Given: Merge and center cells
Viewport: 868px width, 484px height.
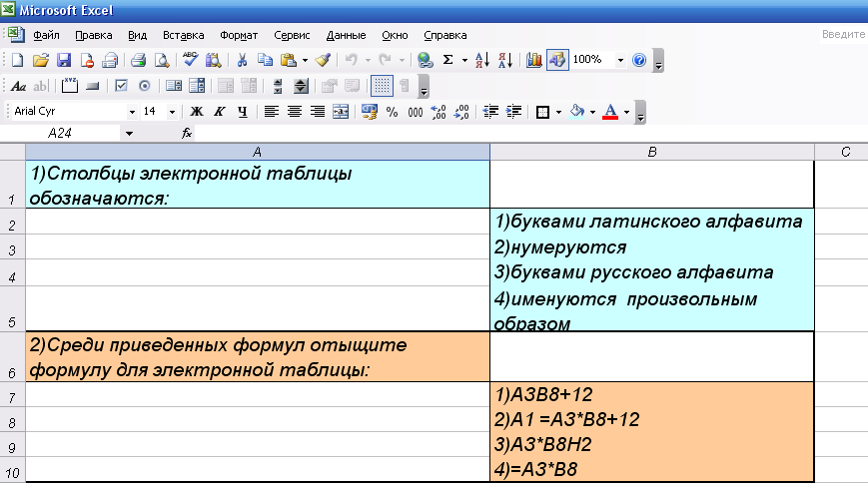Looking at the screenshot, I should pos(341,112).
